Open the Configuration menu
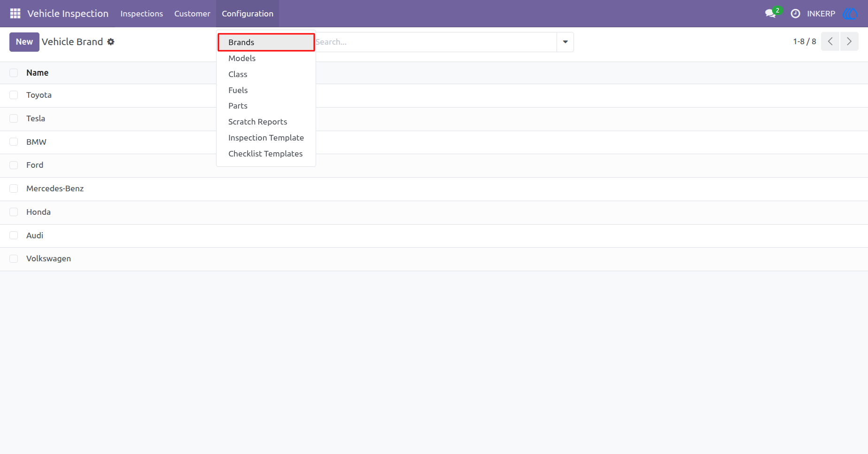 [248, 14]
